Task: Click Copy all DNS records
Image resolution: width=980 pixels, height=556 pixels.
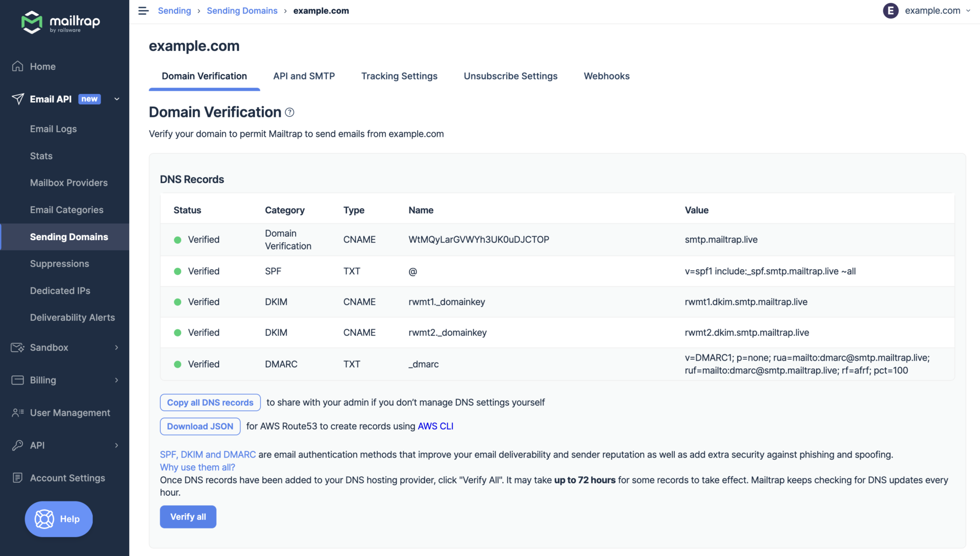Action: 210,402
